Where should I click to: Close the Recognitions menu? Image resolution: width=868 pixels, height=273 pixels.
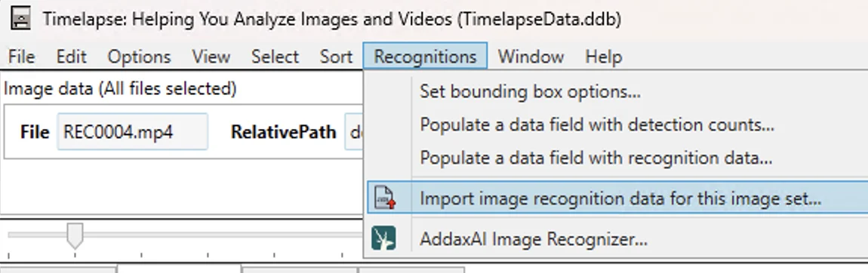click(x=425, y=57)
